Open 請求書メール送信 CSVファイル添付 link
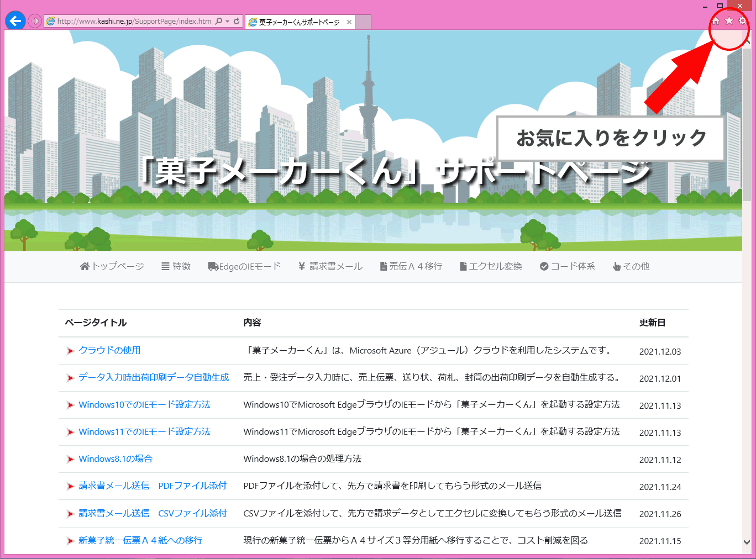 153,513
